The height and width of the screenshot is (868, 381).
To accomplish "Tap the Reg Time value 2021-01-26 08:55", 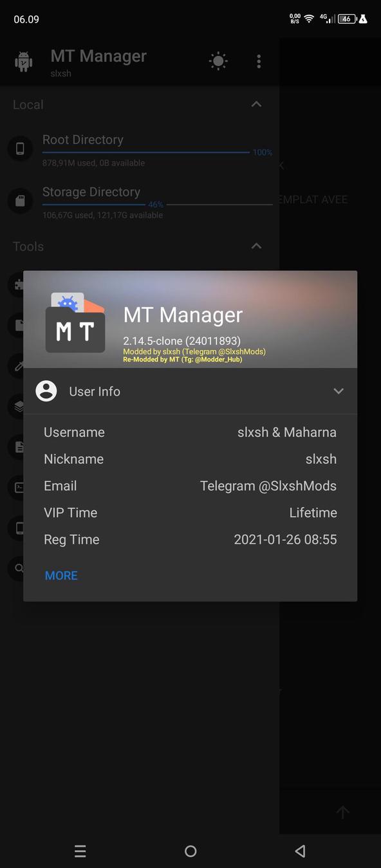I will click(286, 540).
